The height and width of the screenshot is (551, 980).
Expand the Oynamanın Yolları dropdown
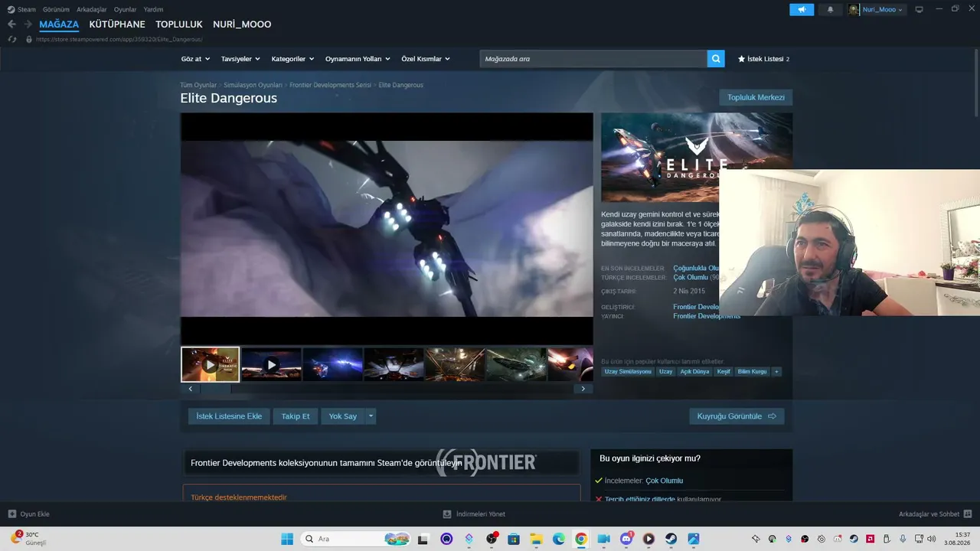click(x=358, y=59)
